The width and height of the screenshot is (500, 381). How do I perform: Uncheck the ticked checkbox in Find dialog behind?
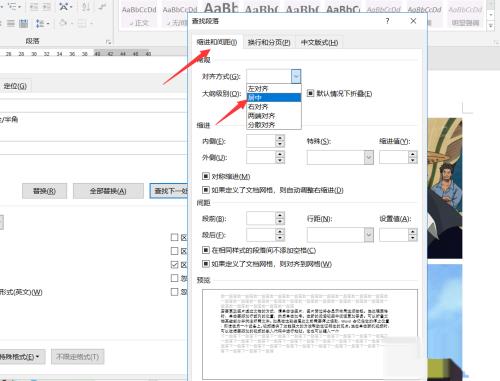tap(174, 265)
